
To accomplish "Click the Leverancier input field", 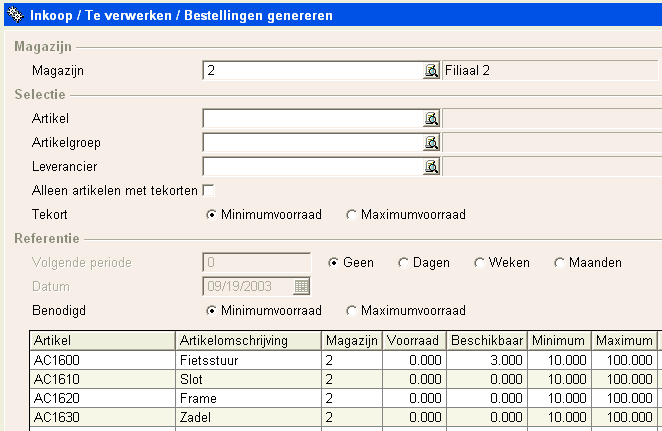I will point(313,167).
